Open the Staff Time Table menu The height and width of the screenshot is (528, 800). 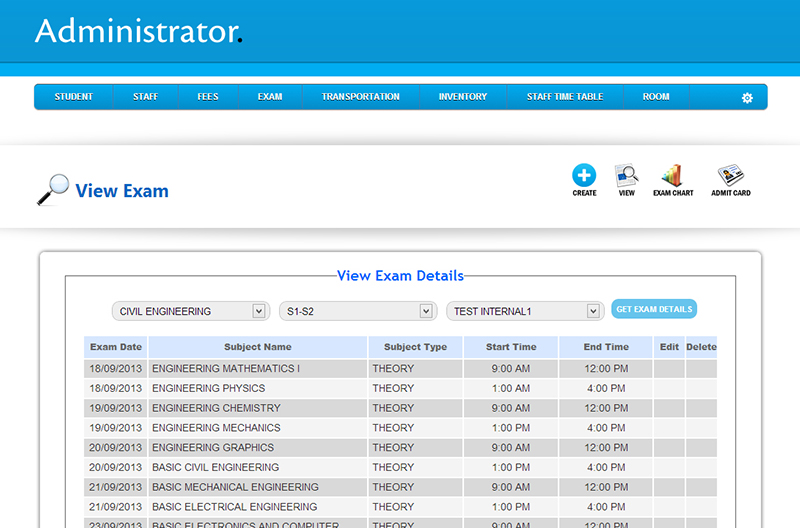564,97
